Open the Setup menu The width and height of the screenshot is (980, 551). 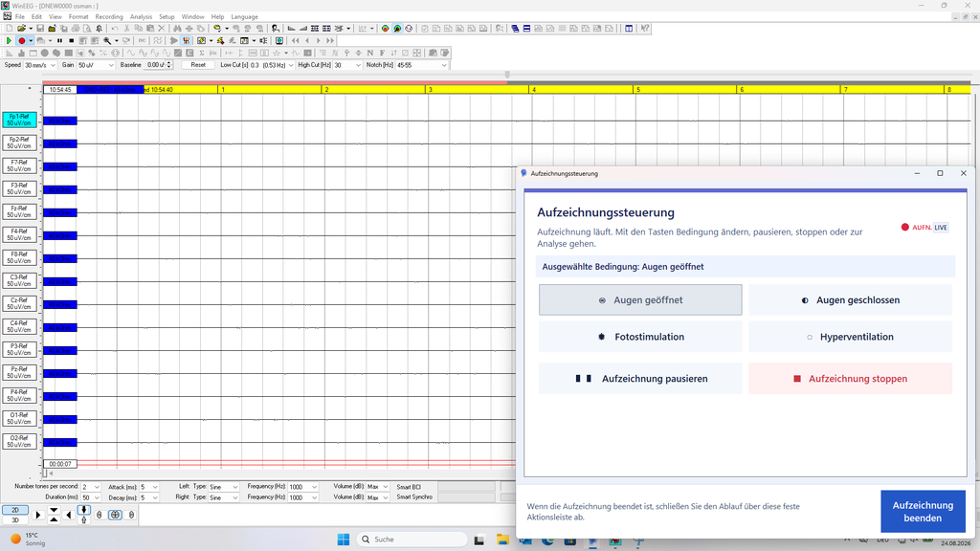167,17
